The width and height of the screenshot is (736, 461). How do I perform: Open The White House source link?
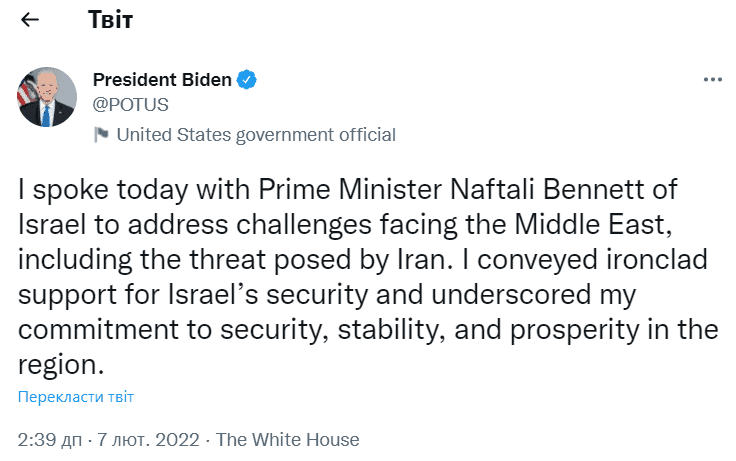tap(288, 439)
